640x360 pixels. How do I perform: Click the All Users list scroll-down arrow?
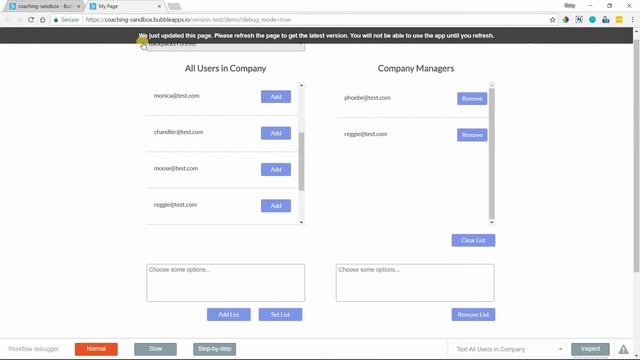point(301,222)
